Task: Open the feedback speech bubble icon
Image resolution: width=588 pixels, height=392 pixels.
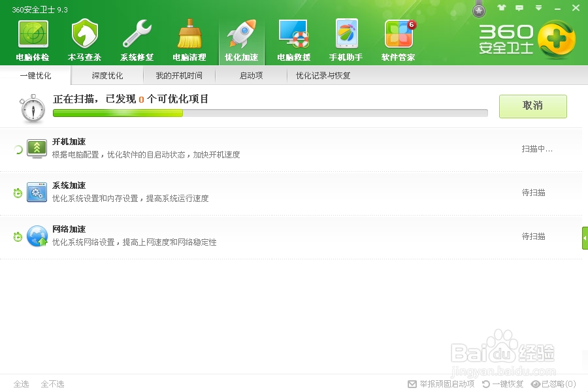Action: coord(519,7)
